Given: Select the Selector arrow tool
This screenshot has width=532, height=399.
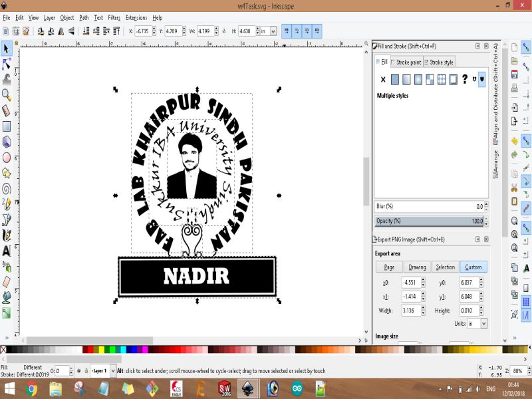Looking at the screenshot, I should (x=7, y=49).
